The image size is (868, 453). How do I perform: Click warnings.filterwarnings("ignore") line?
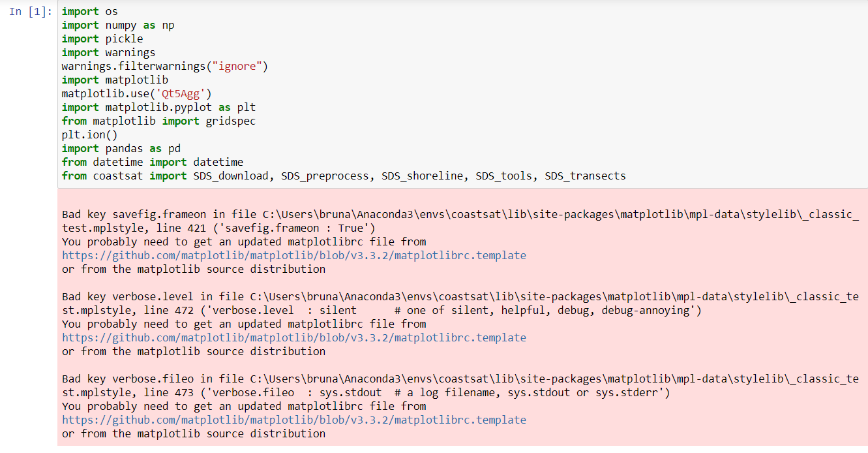tap(165, 67)
